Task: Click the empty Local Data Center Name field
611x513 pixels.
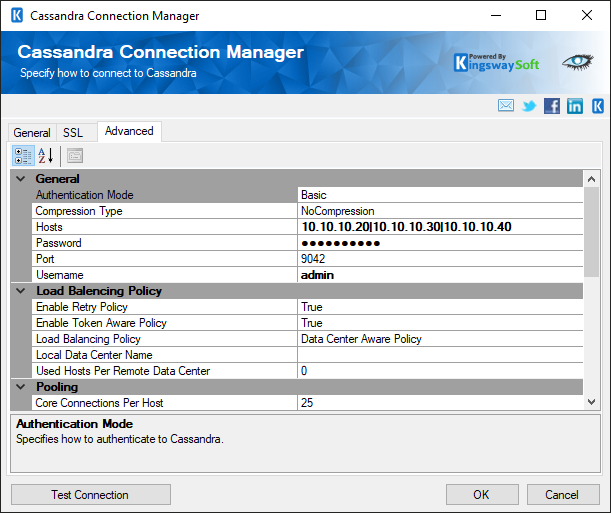Action: point(440,354)
